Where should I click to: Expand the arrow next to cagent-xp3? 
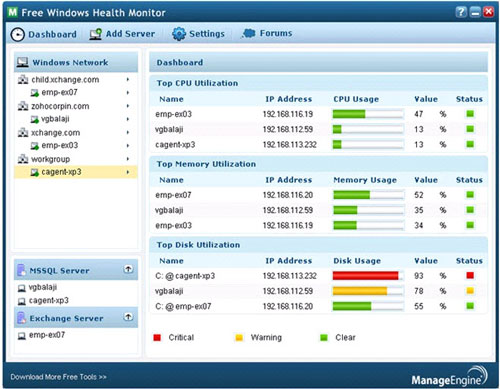[x=128, y=172]
